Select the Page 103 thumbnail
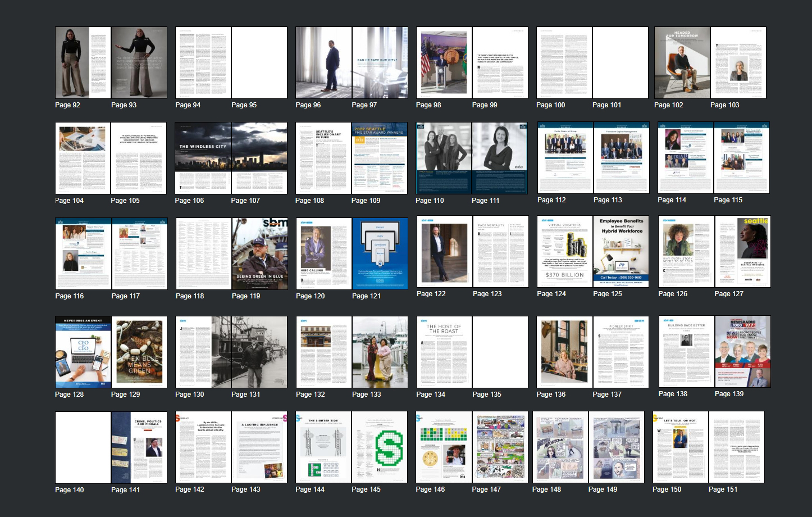The width and height of the screenshot is (812, 517). 738,63
